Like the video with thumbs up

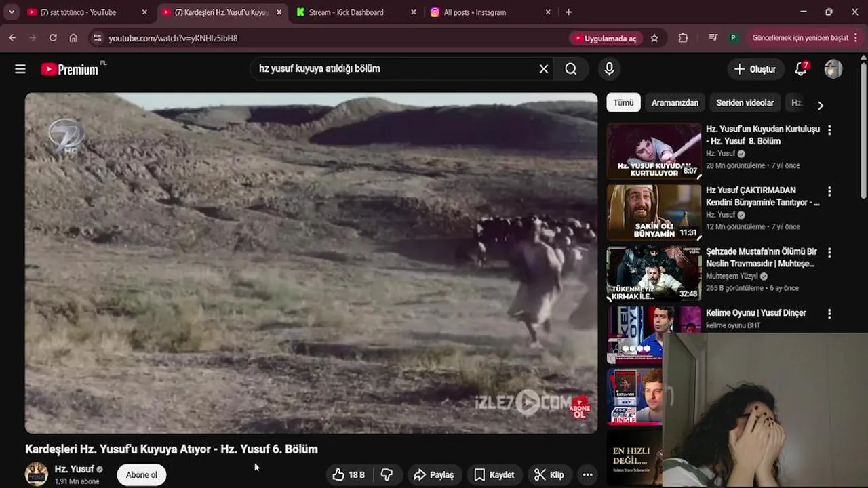(349, 475)
